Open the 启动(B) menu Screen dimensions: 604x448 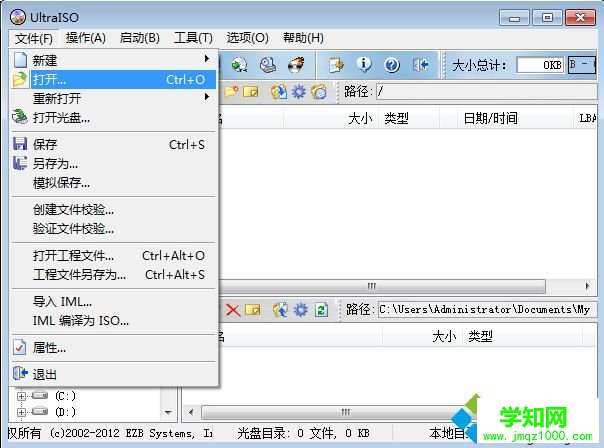[x=139, y=38]
